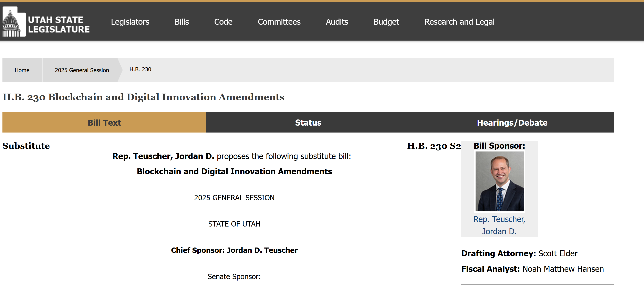
Task: Click the H.B. 230 breadcrumb item
Action: click(140, 69)
